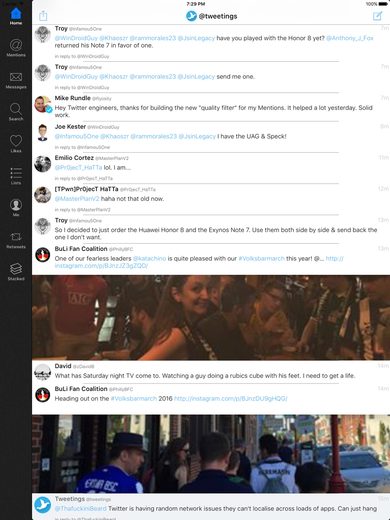Open the @ThafuckinBeard mention in Tweetings tweet
The height and width of the screenshot is (520, 390).
coord(81,509)
